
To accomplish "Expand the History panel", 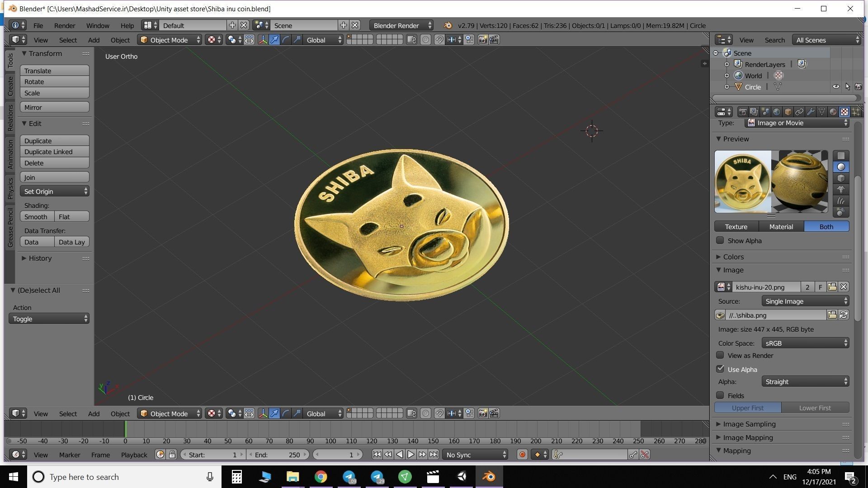I will point(40,258).
